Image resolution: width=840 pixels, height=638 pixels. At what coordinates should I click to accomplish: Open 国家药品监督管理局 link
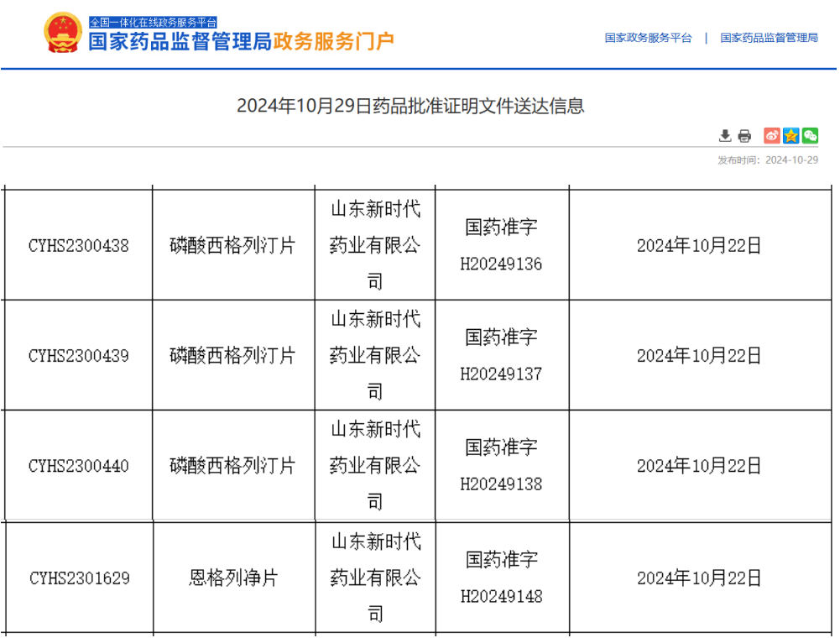click(x=769, y=38)
